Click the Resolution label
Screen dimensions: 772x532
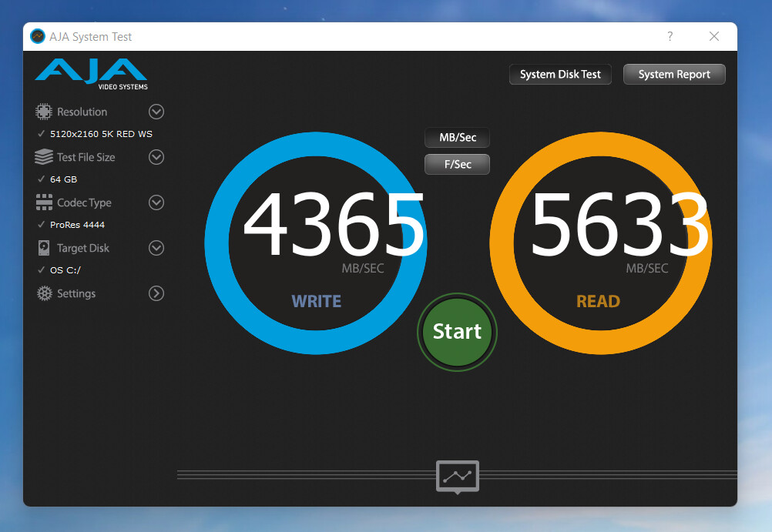coord(82,112)
